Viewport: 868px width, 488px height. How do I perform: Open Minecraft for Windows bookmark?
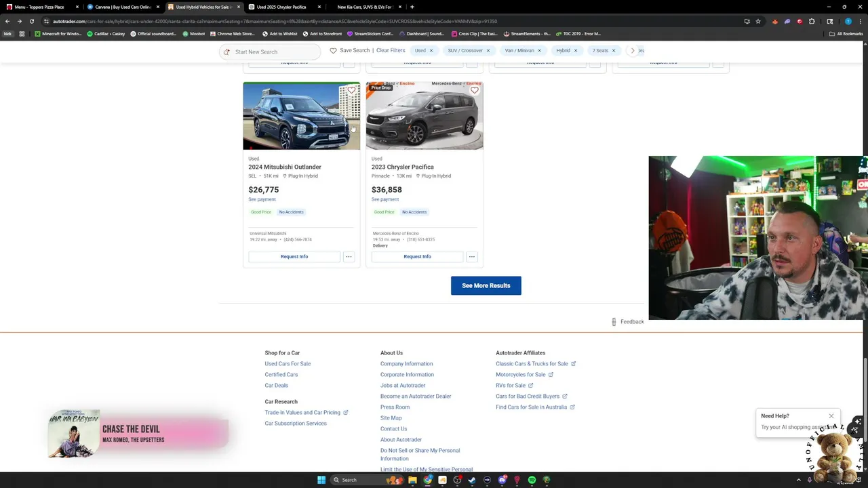(58, 33)
